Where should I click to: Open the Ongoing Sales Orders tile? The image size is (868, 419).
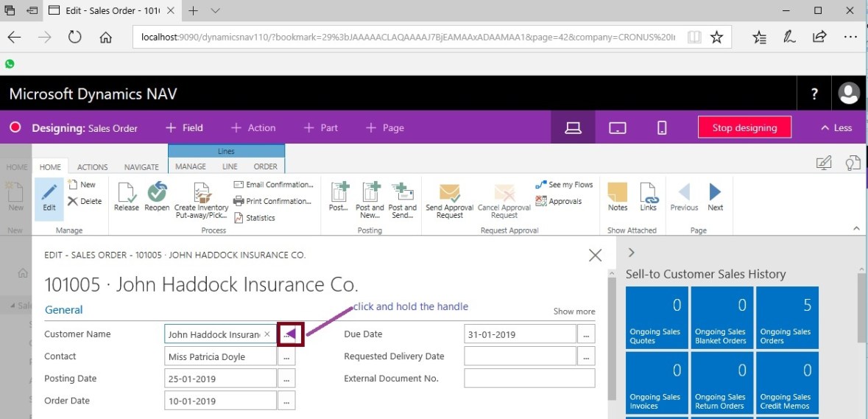787,318
